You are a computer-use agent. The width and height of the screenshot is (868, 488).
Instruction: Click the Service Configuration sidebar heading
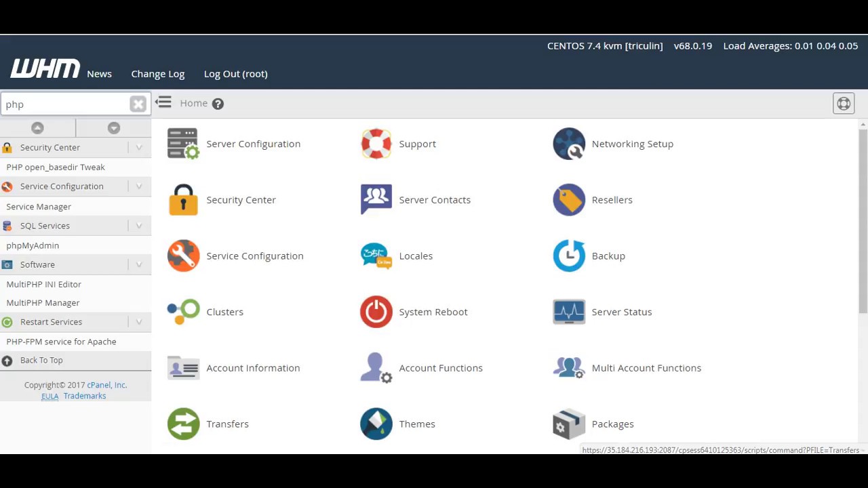[62, 186]
